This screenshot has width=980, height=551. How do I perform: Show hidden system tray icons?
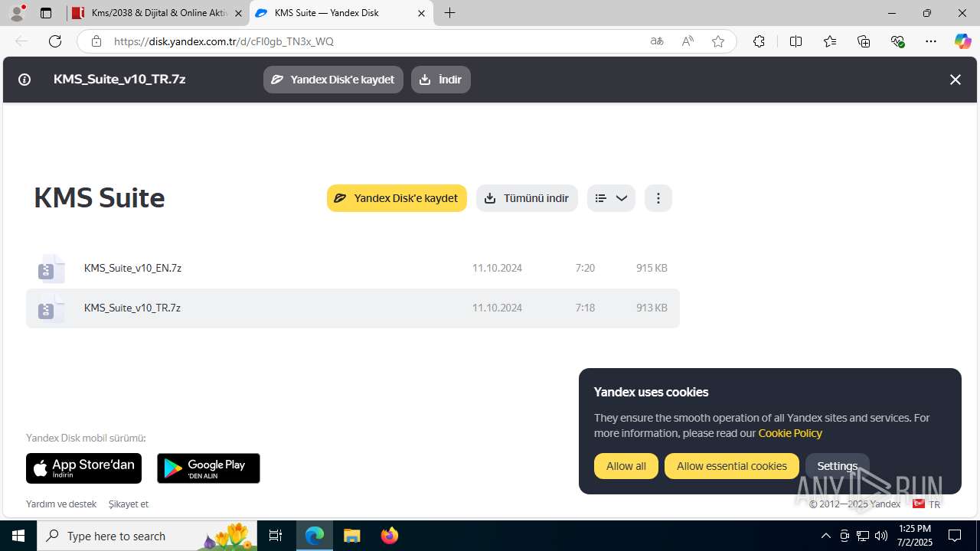pyautogui.click(x=826, y=536)
